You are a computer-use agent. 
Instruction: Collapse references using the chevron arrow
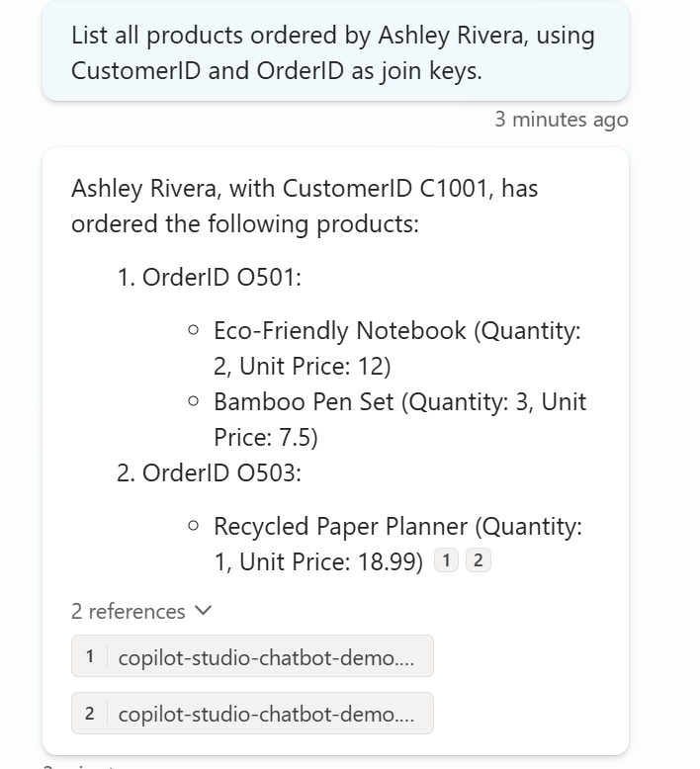(x=204, y=611)
